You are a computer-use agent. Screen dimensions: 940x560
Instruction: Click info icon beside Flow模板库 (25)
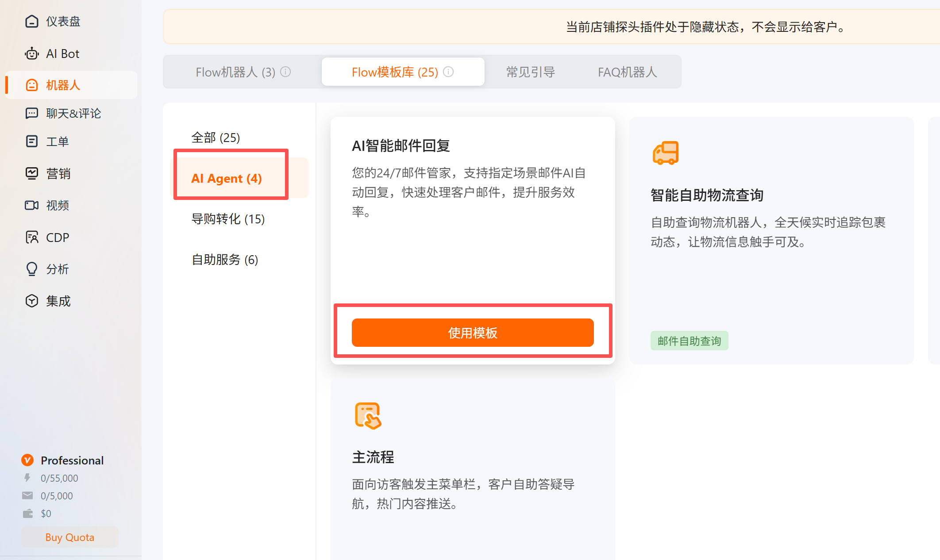(448, 72)
